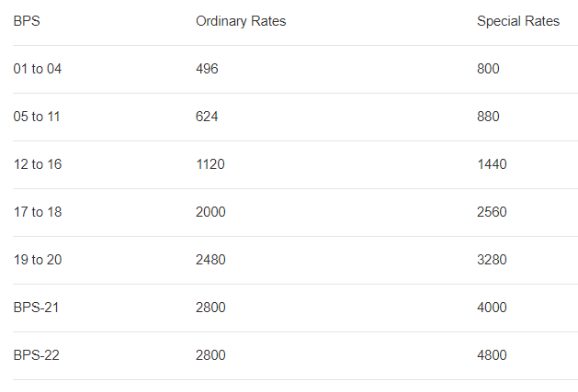Select the 17 to 18 row label
578x392 pixels.
[x=37, y=212]
